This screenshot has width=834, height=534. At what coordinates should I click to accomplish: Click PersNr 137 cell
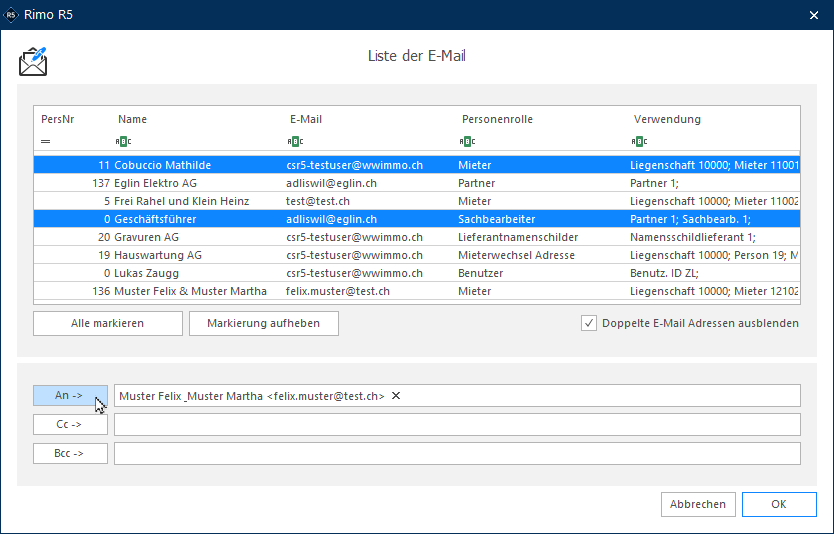pos(101,183)
